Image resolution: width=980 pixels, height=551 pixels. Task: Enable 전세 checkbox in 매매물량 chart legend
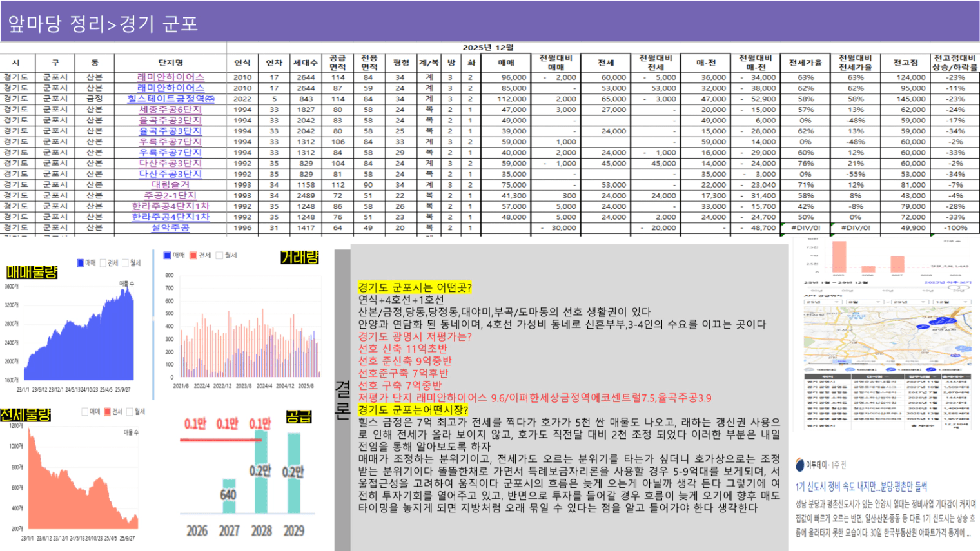[x=103, y=263]
